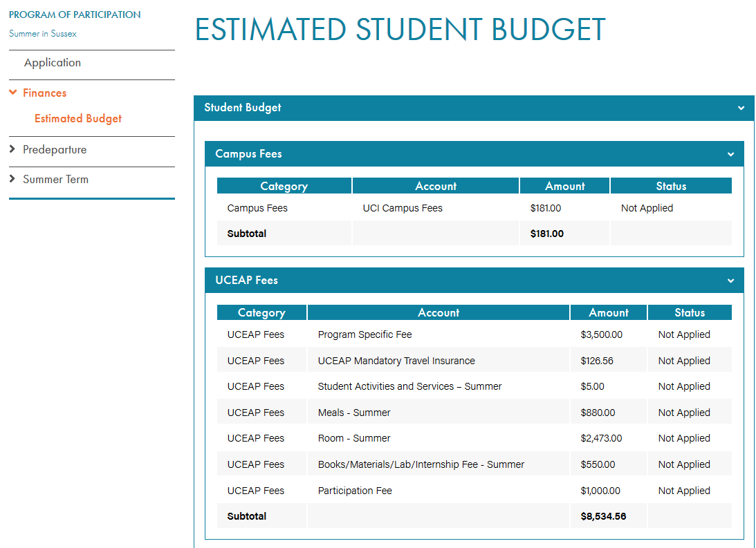Select Finances in the sidebar

[x=45, y=93]
